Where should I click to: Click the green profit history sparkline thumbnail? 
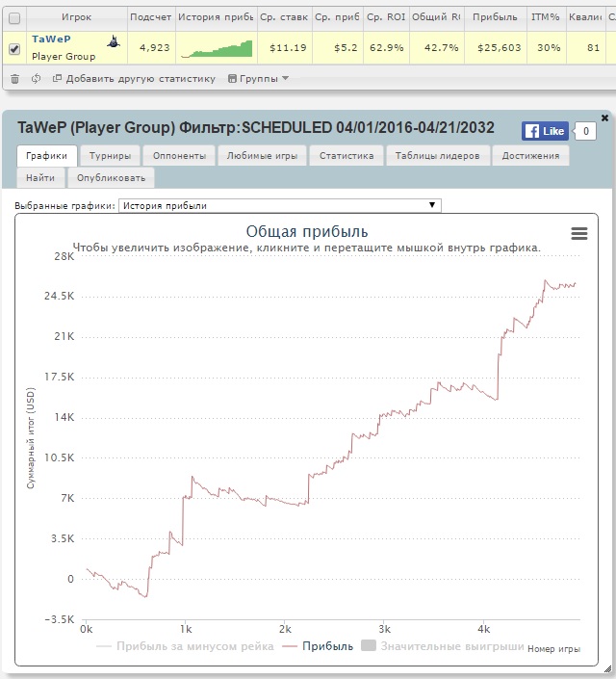(217, 48)
